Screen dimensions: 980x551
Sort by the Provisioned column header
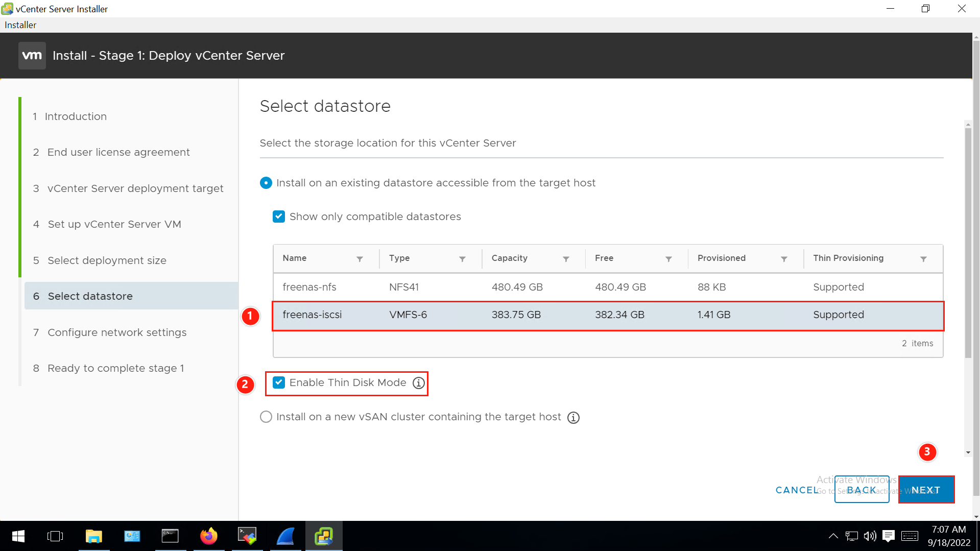point(722,258)
